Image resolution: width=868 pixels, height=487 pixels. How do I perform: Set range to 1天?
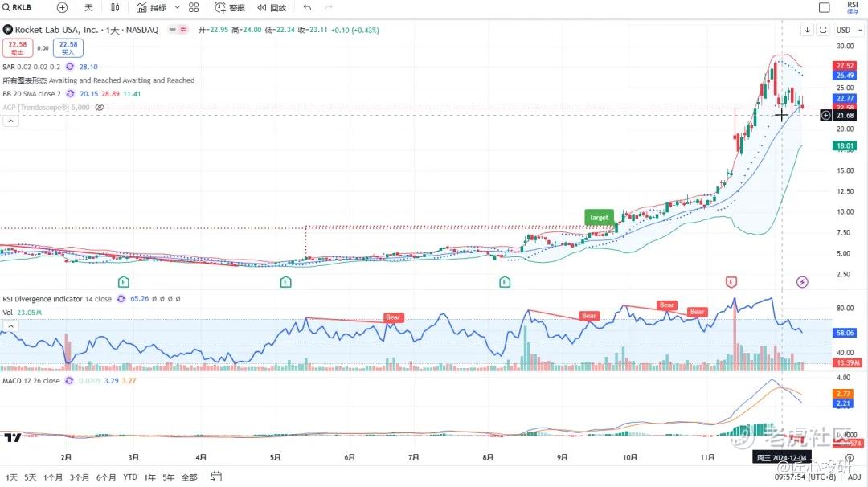pyautogui.click(x=12, y=477)
